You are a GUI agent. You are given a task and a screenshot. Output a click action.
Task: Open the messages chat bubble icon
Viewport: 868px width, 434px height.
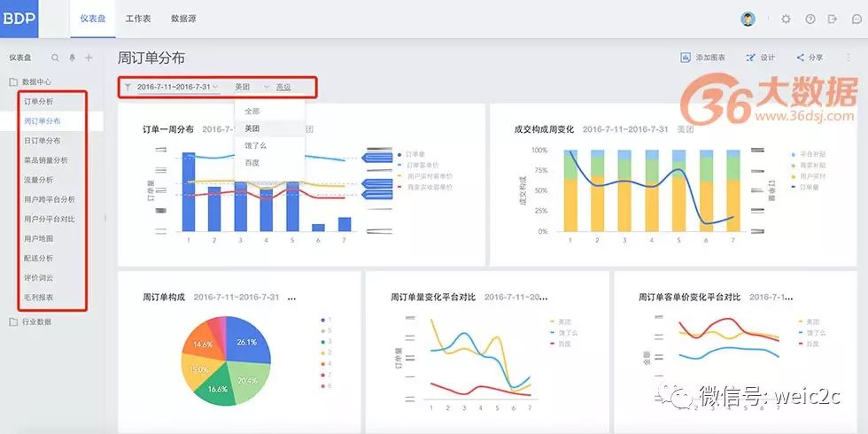(x=856, y=19)
